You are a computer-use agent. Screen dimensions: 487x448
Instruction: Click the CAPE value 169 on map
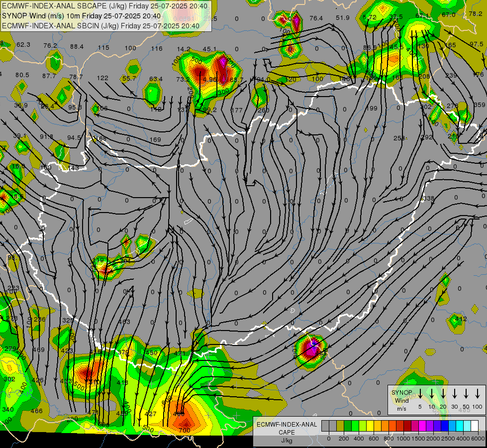[x=155, y=140]
